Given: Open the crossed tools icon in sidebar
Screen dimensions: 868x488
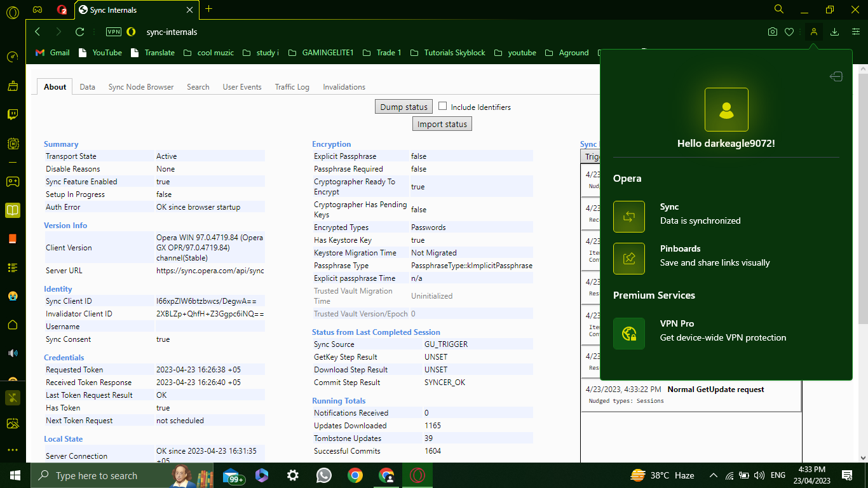Looking at the screenshot, I should pyautogui.click(x=13, y=398).
